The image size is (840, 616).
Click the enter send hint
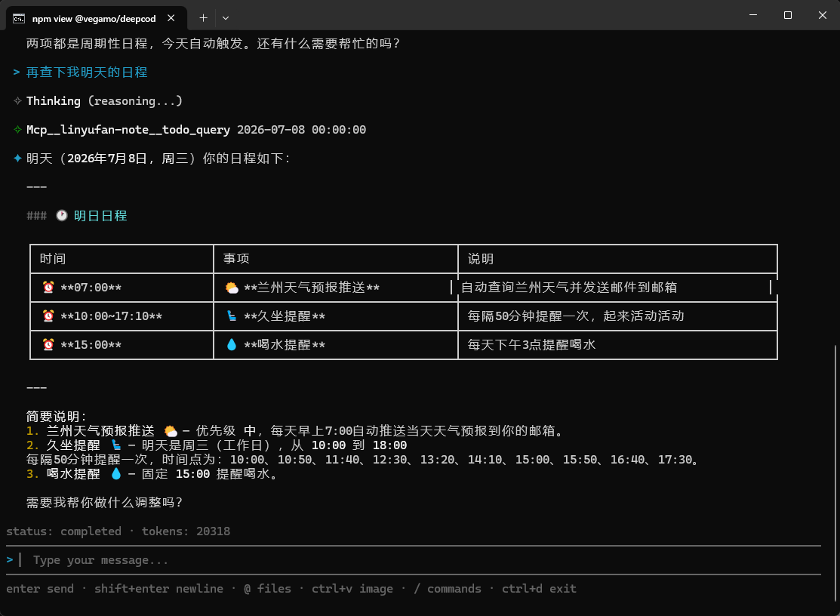coord(40,589)
